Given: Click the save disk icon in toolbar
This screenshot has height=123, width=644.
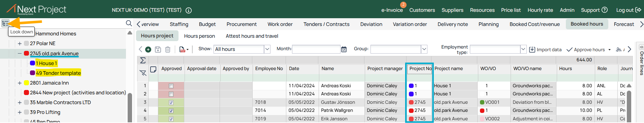Looking at the screenshot, I should (x=158, y=50).
